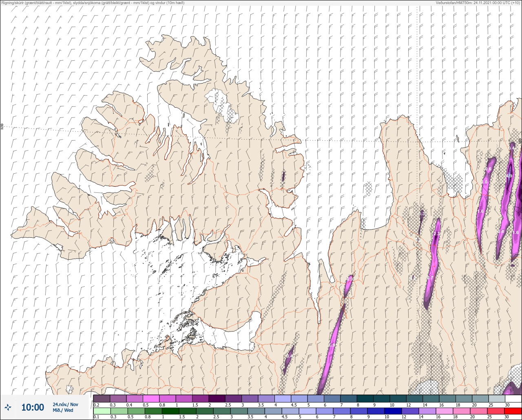522x420 pixels.
Task: Click the star logo icon beside 10:00
Action: click(x=8, y=407)
